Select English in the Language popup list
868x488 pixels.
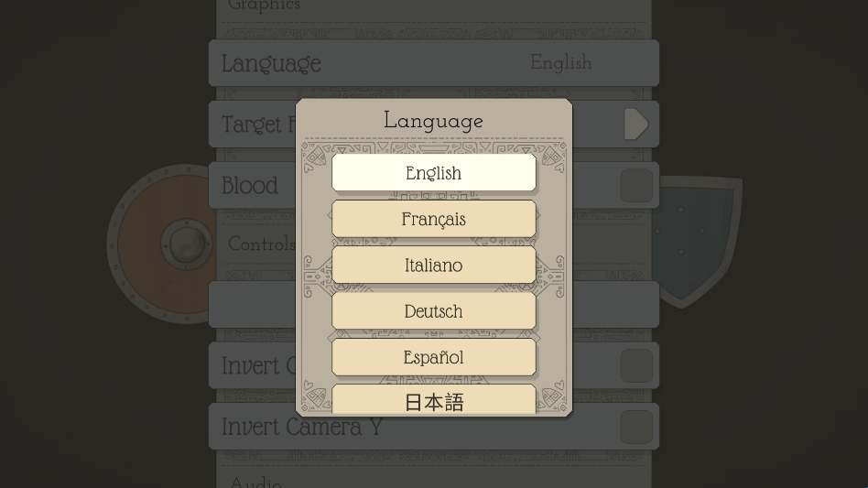[x=433, y=173]
